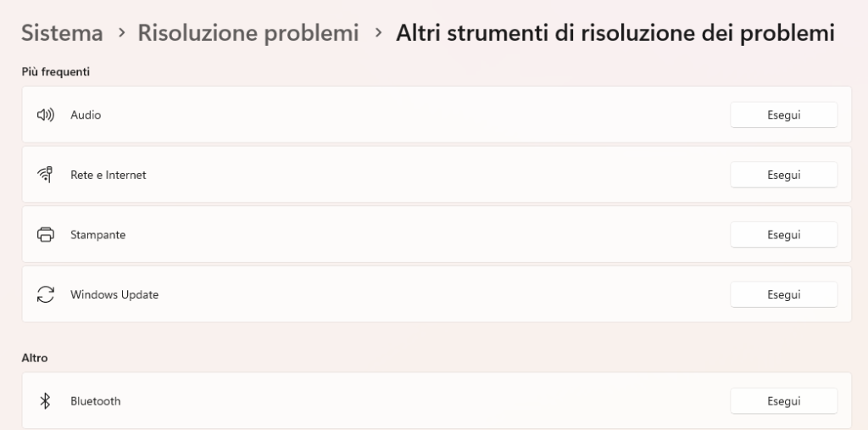Click the current breadcrumb page title
Viewport: 868px width, 430px height.
pyautogui.click(x=615, y=33)
